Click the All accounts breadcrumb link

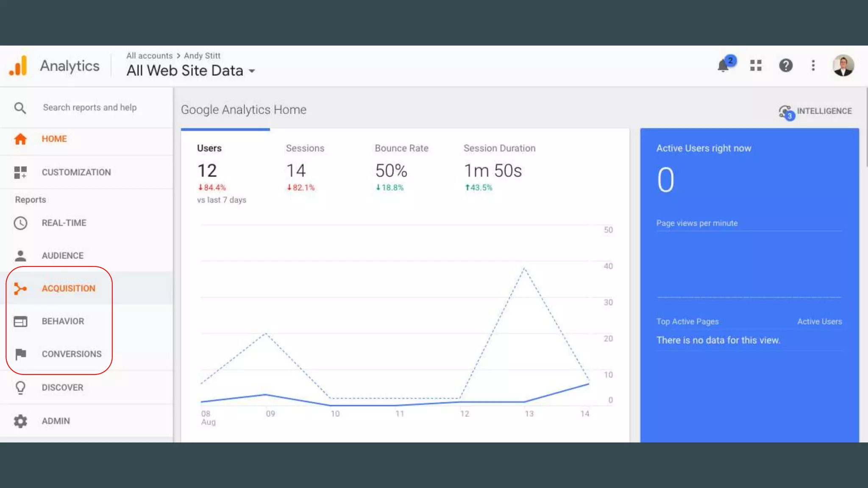click(149, 55)
